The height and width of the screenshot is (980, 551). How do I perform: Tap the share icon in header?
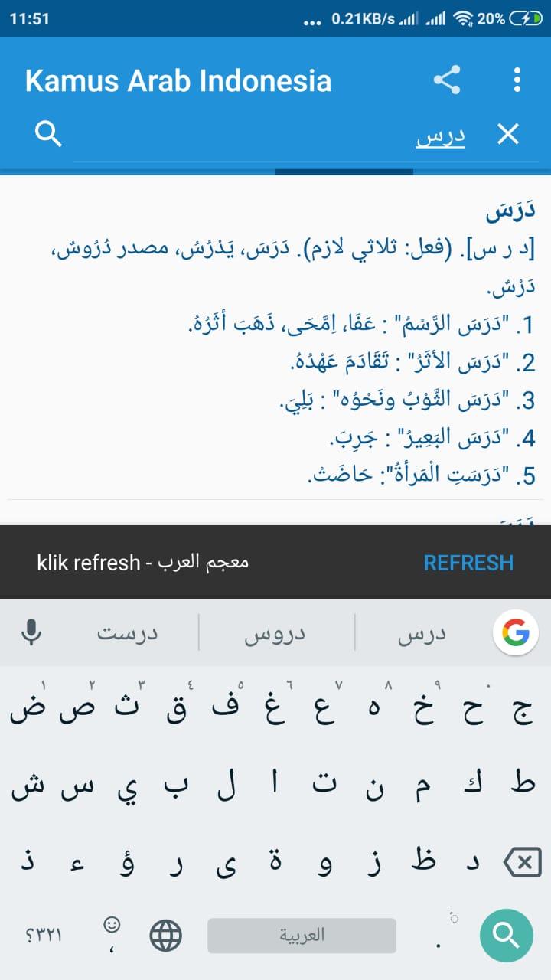447,80
